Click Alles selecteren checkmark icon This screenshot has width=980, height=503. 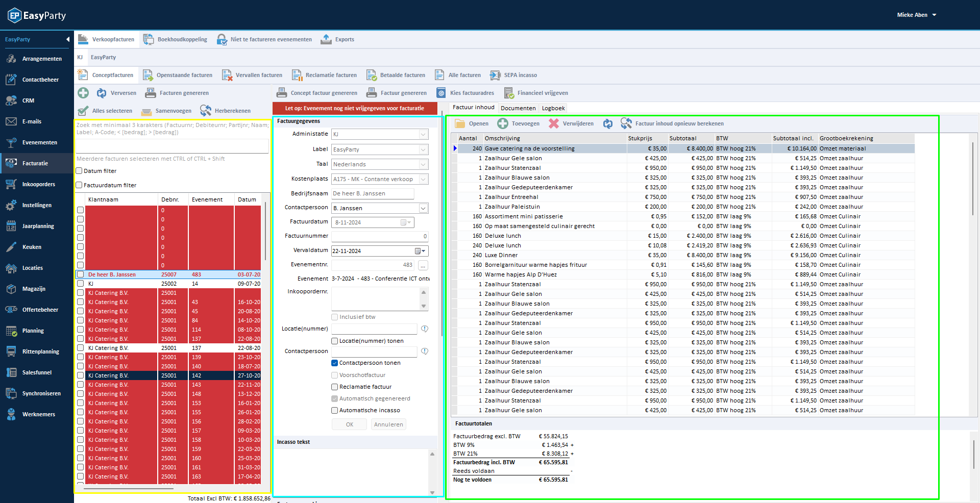click(x=83, y=111)
